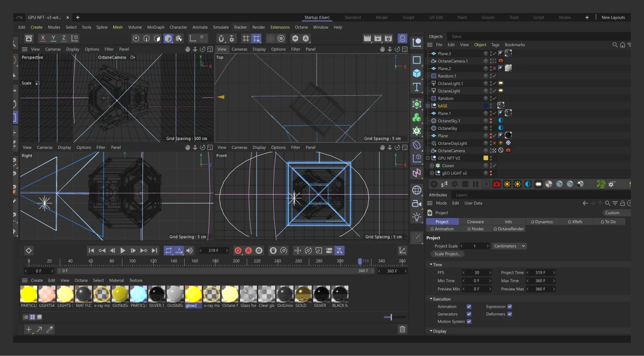Screen dimensions: 644x356
Task: Click the New Layouts button
Action: click(613, 18)
